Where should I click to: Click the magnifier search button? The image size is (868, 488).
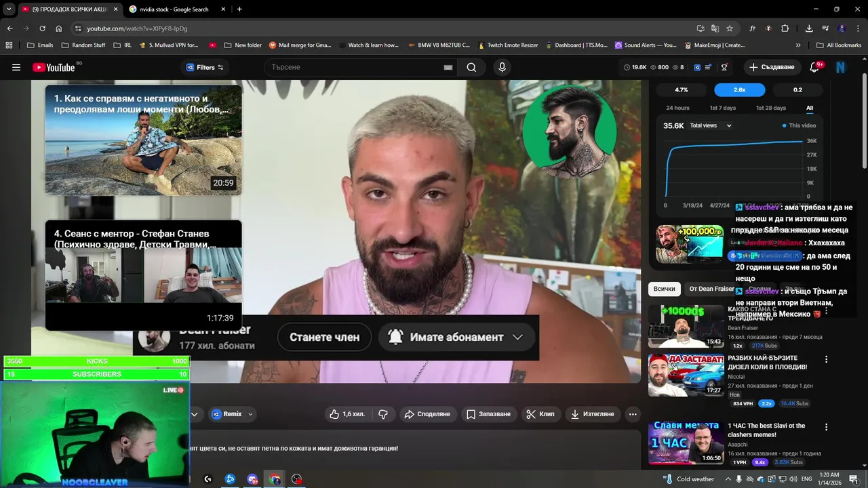tap(471, 67)
